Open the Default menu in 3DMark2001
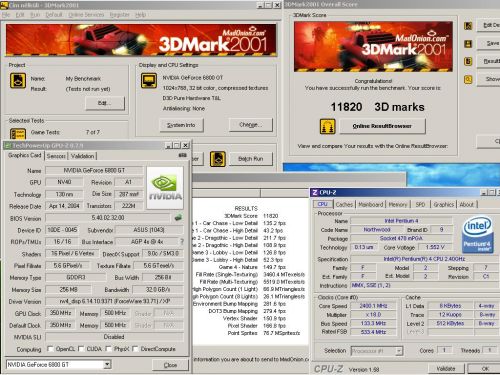This screenshot has width=500, height=375. [x=54, y=15]
